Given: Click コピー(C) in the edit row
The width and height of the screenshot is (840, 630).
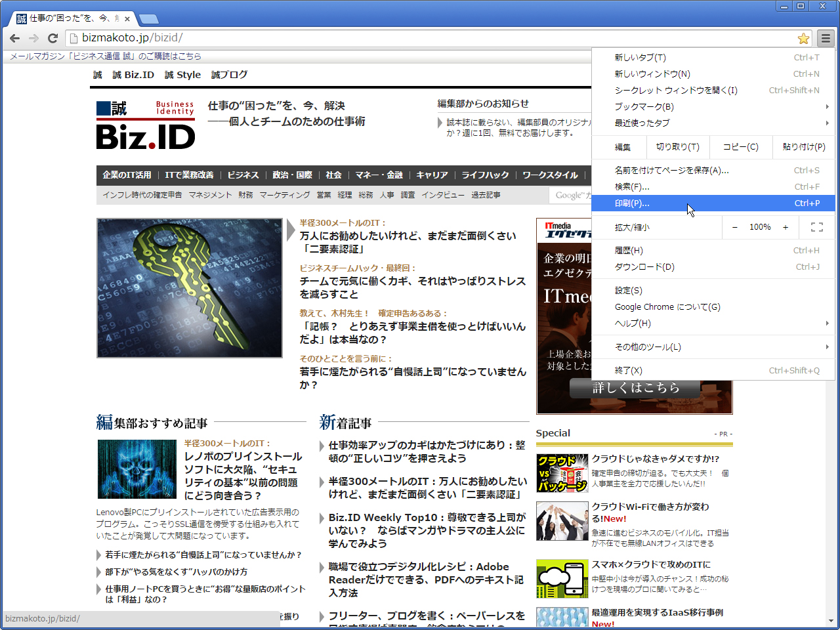Looking at the screenshot, I should tap(740, 147).
